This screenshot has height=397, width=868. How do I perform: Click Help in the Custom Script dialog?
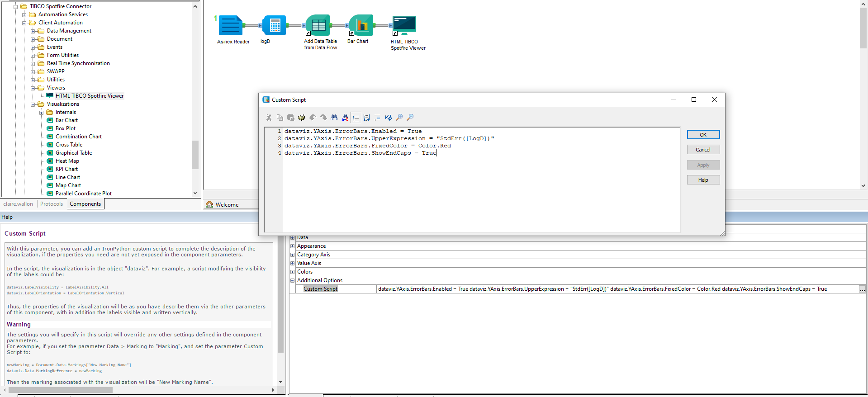[703, 180]
